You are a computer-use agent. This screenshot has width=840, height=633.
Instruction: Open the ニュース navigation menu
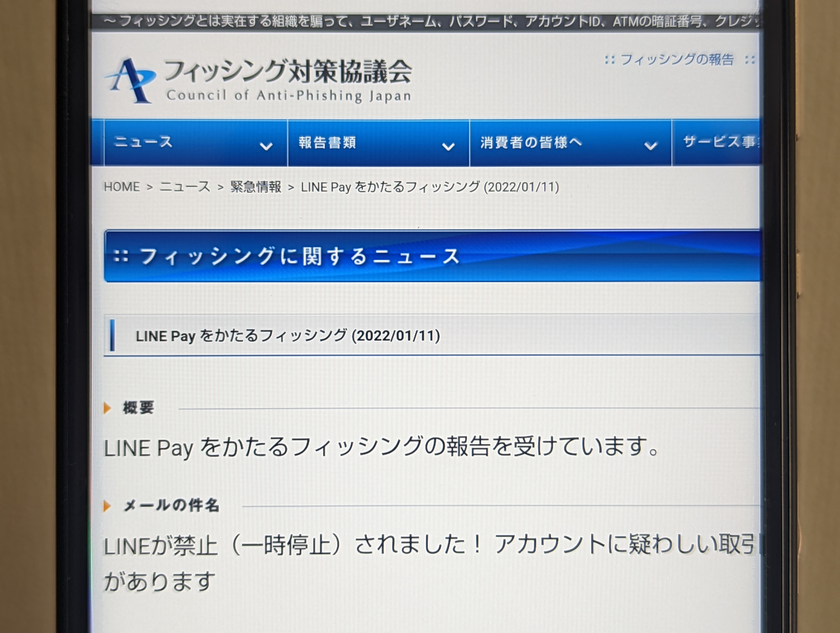pos(143,142)
